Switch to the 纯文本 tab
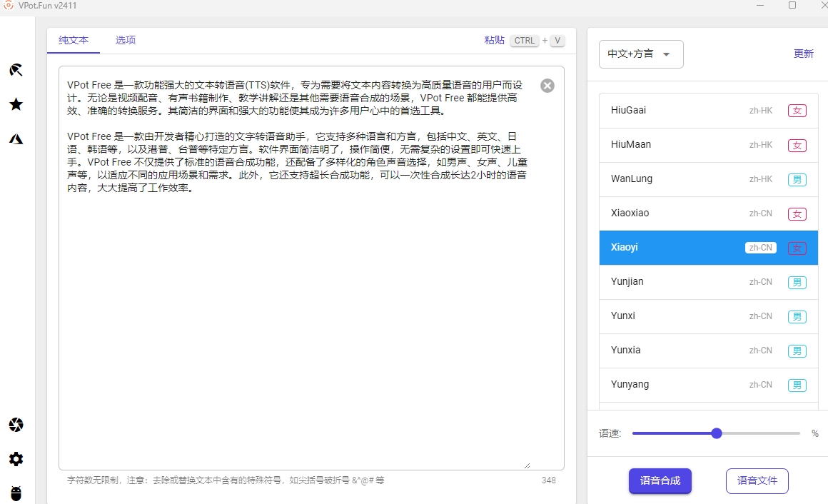This screenshot has width=828, height=504. click(74, 40)
